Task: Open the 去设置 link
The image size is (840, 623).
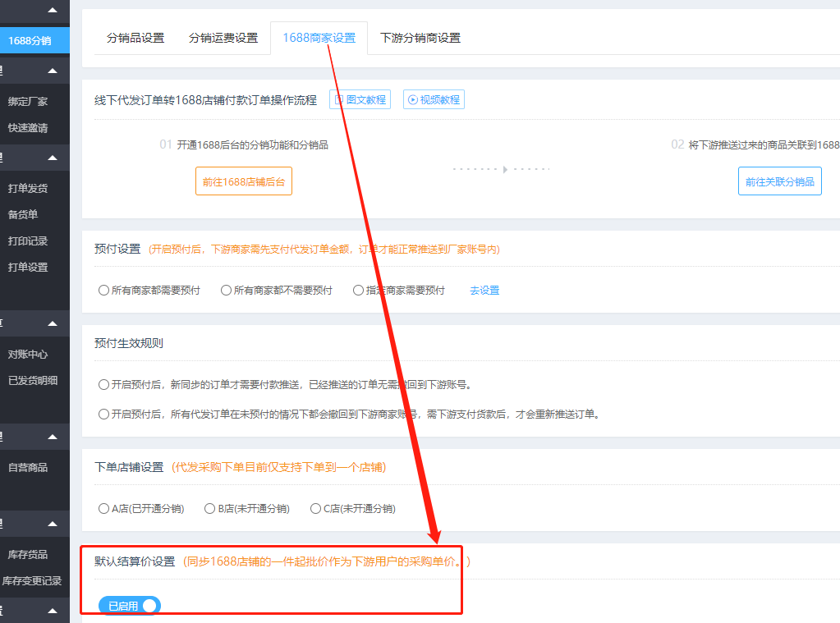Action: pyautogui.click(x=484, y=291)
